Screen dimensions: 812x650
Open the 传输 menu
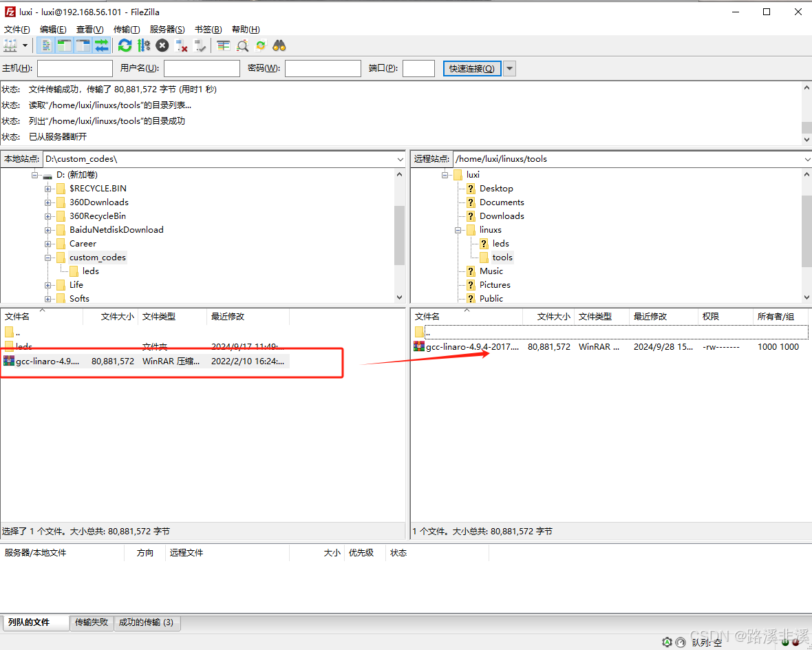tap(126, 29)
